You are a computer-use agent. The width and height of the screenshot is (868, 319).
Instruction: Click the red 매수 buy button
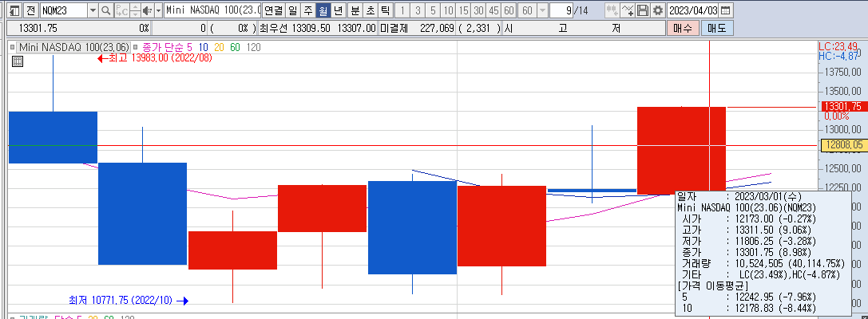[x=683, y=28]
